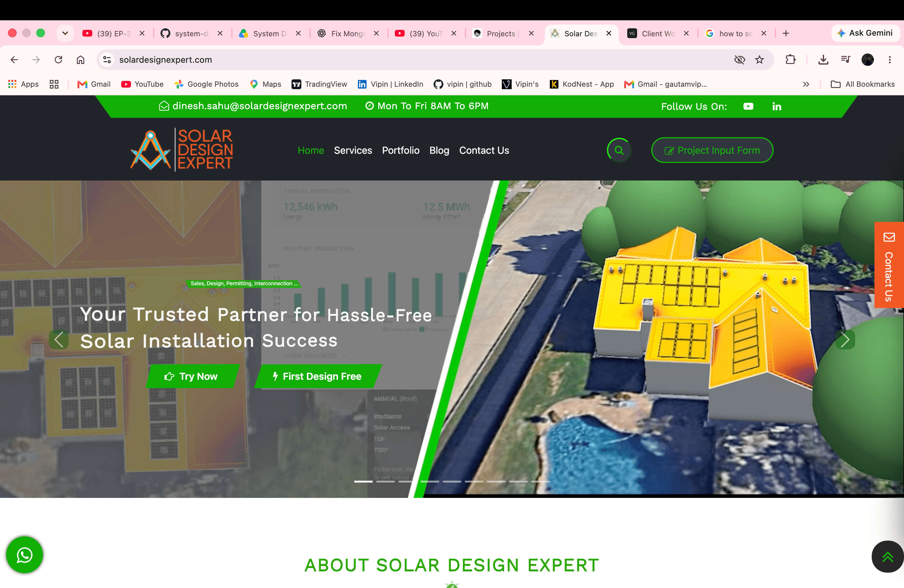Click the eye-slash tracking protection icon
This screenshot has height=588, width=904.
pyautogui.click(x=739, y=60)
